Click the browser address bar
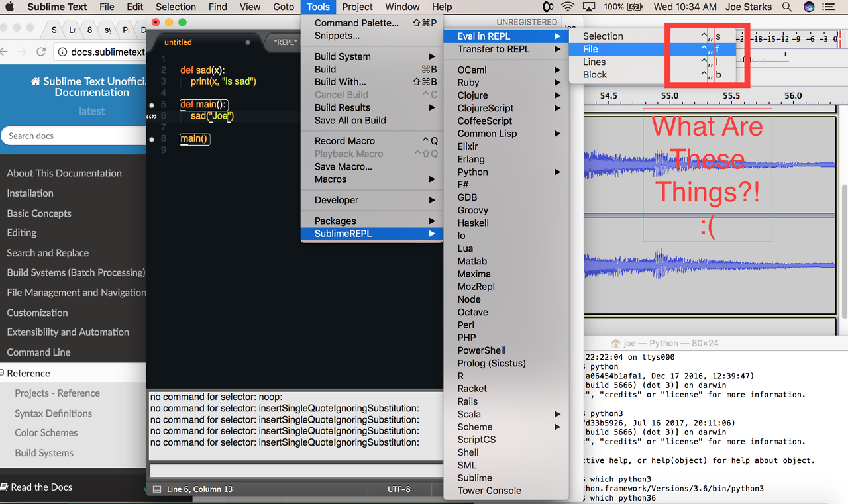Image resolution: width=848 pixels, height=504 pixels. (99, 52)
